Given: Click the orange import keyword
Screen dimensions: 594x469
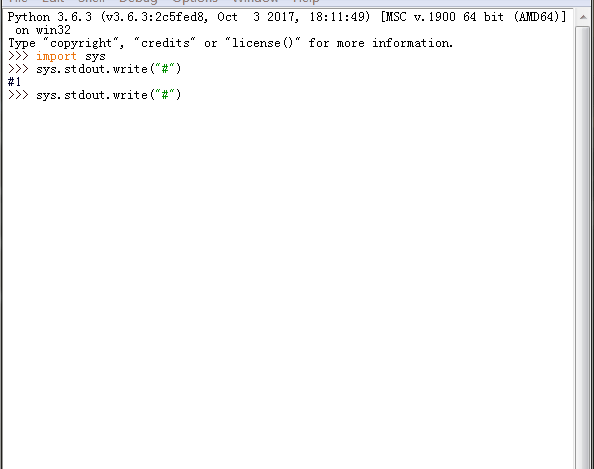Looking at the screenshot, I should 56,56.
